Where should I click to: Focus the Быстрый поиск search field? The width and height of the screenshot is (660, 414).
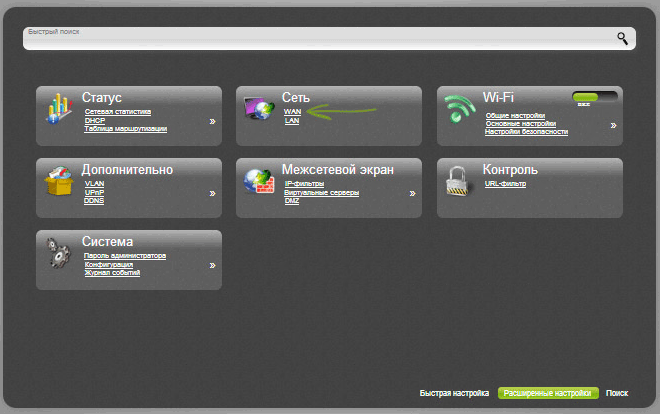tap(310, 40)
